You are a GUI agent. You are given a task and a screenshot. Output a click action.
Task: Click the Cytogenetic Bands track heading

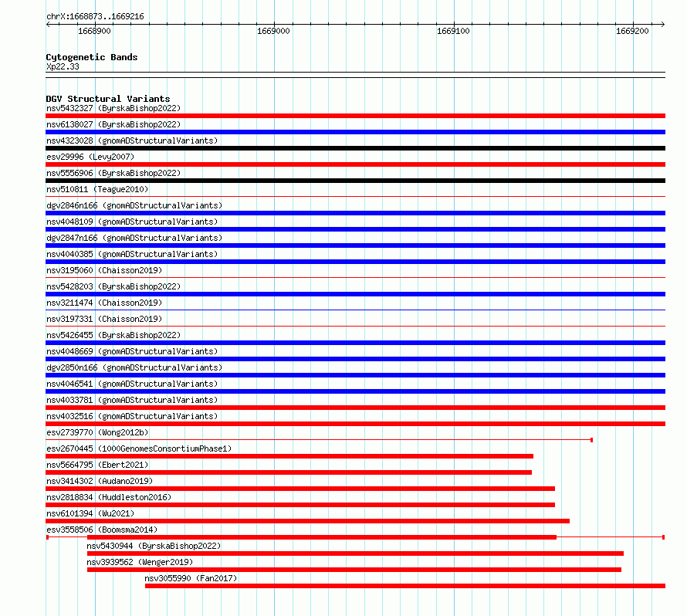coord(92,57)
